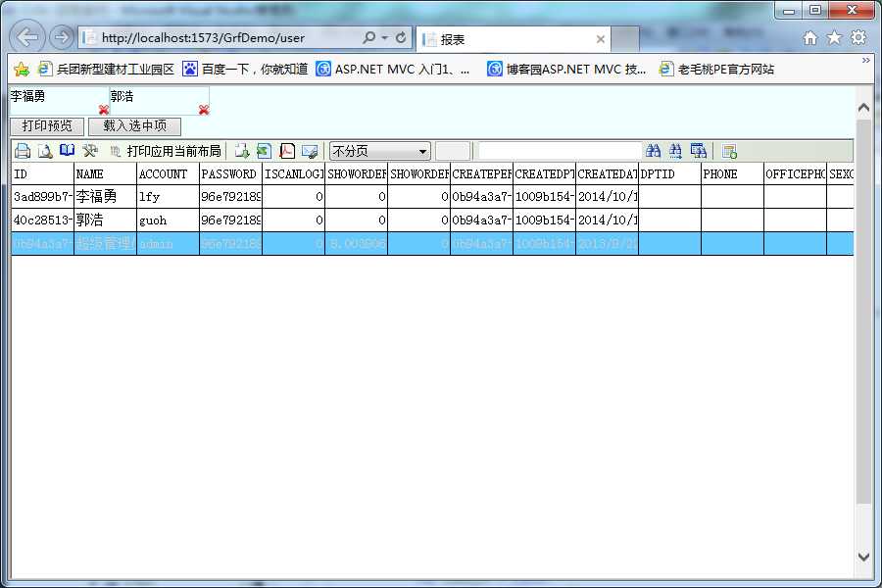Image resolution: width=882 pixels, height=588 pixels.
Task: Click the export document icon with green arrow
Action: [242, 151]
